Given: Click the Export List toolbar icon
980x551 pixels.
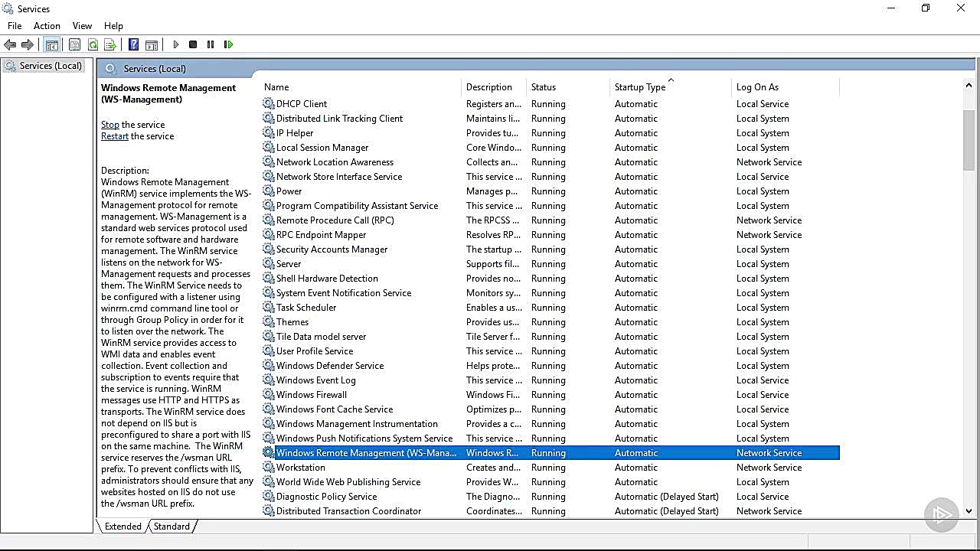Looking at the screenshot, I should (x=109, y=44).
